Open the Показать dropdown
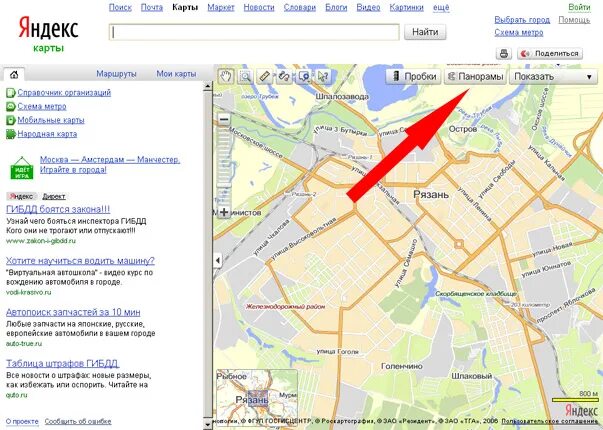 point(553,77)
